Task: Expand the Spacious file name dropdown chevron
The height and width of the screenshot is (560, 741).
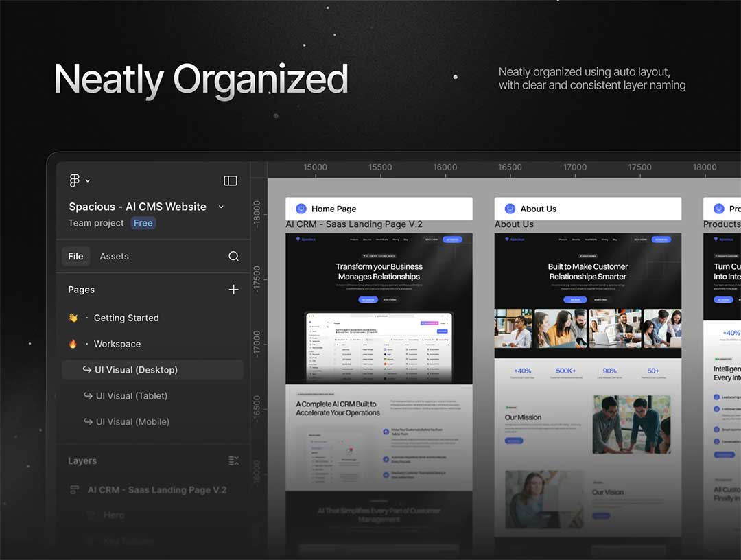Action: point(221,207)
